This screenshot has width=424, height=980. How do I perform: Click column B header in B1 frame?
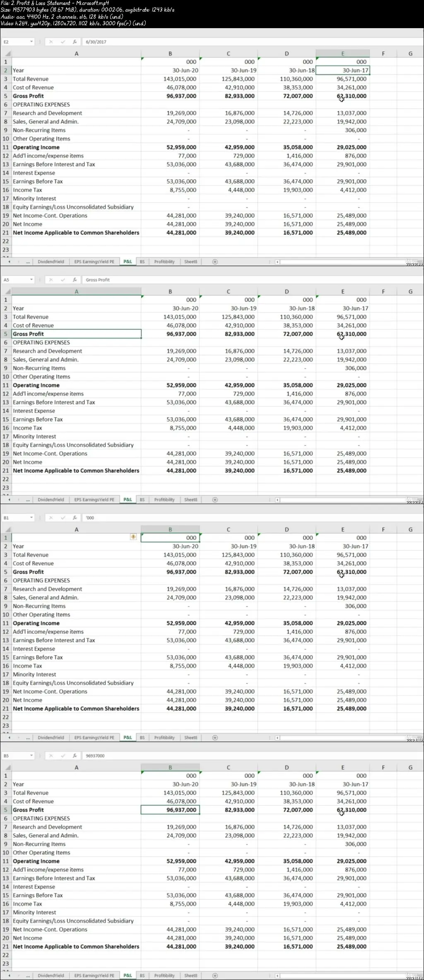pyautogui.click(x=170, y=529)
